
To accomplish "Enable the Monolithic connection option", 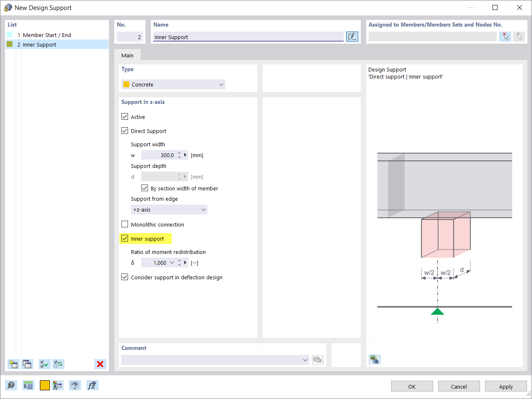I will click(x=125, y=224).
